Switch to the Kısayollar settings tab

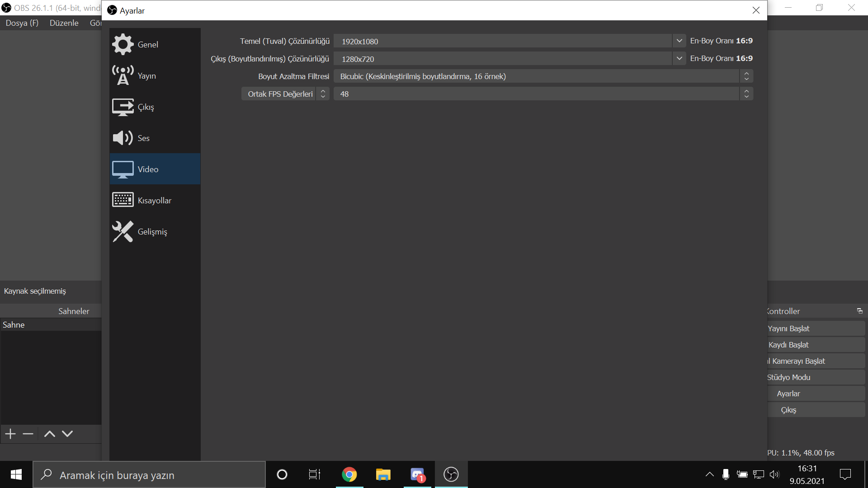(155, 200)
